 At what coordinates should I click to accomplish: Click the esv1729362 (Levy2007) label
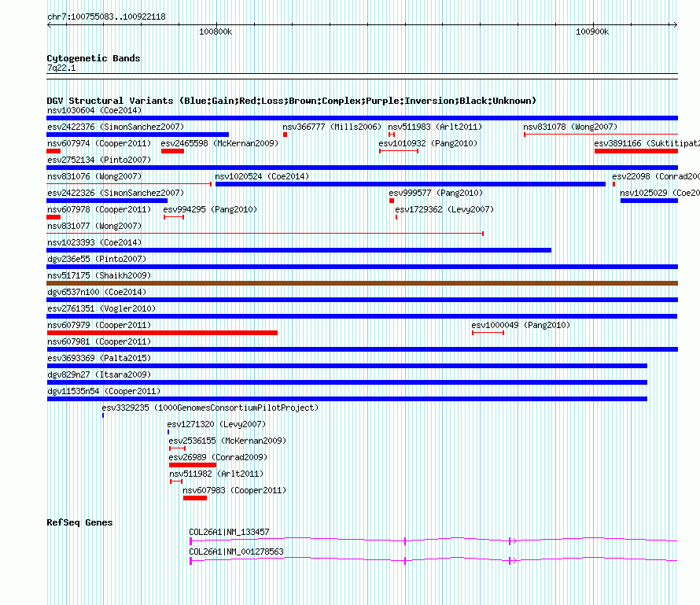(444, 209)
